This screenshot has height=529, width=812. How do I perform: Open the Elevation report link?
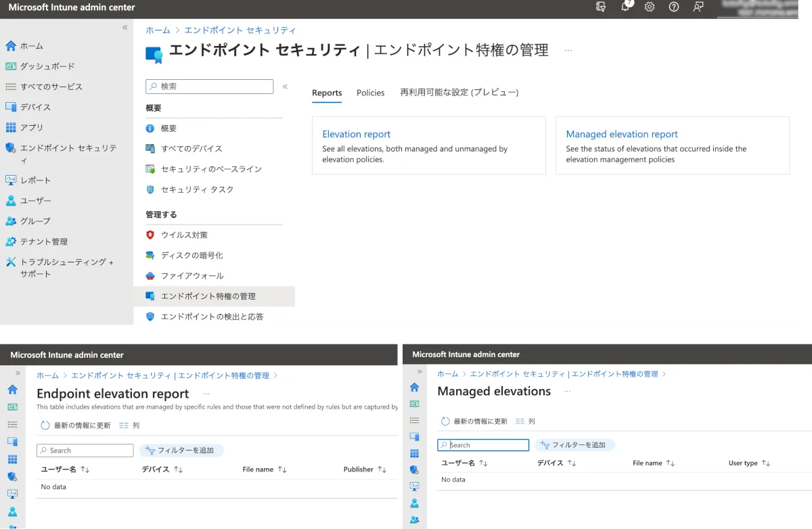click(x=356, y=134)
